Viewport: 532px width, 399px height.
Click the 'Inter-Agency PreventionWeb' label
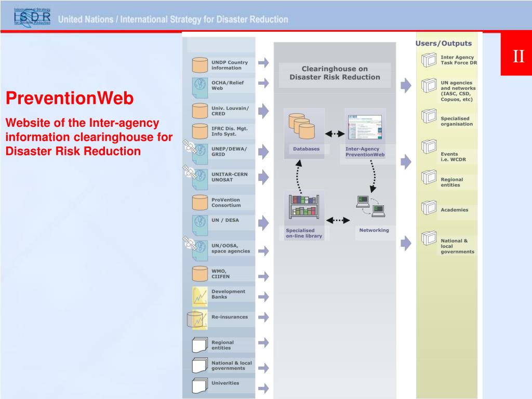(365, 152)
